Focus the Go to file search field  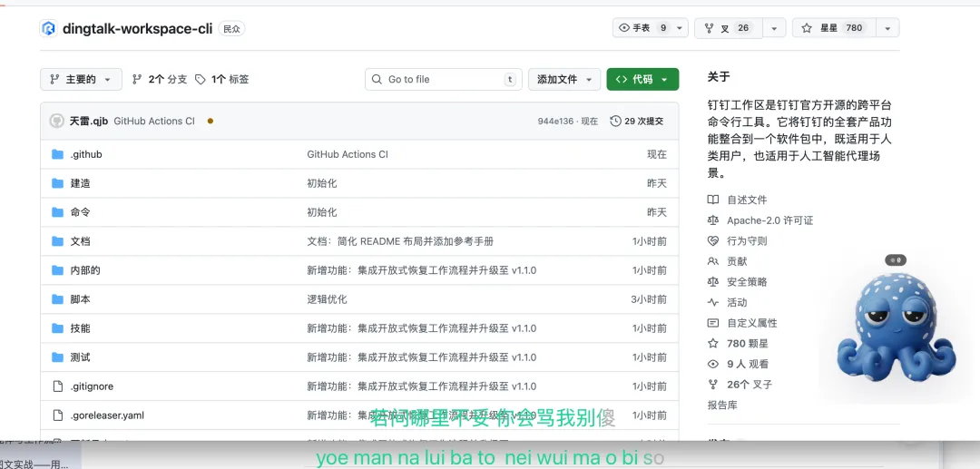pos(443,79)
